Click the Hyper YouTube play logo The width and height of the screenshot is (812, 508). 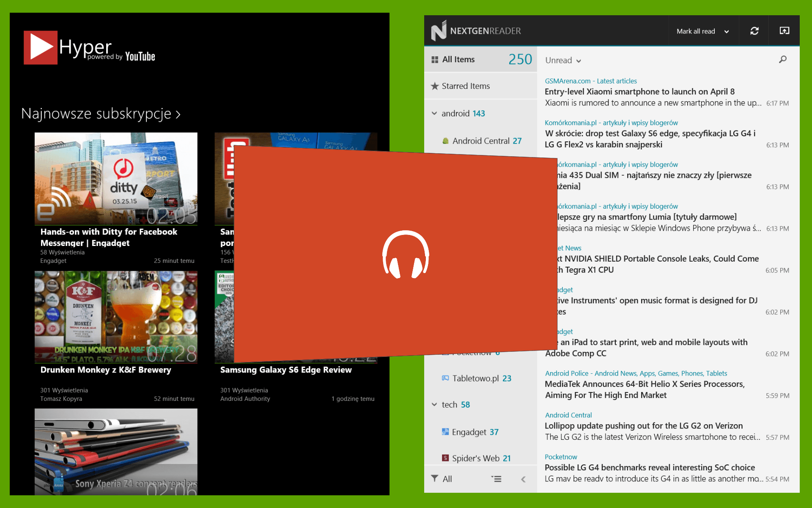coord(40,47)
